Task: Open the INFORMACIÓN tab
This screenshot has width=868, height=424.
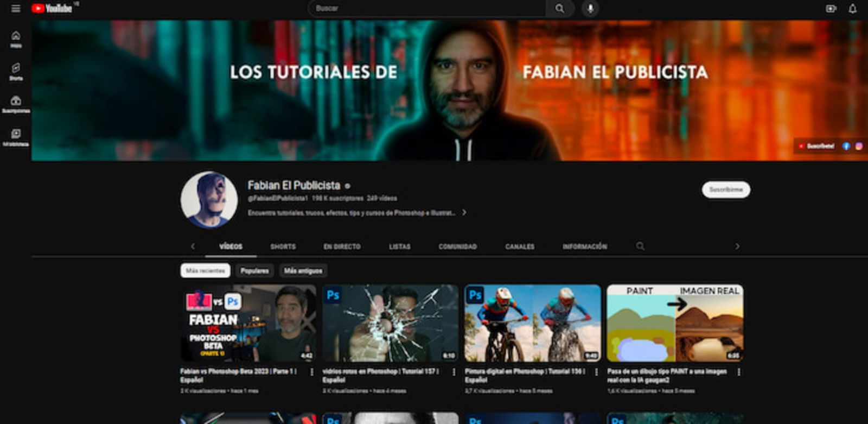Action: click(585, 246)
